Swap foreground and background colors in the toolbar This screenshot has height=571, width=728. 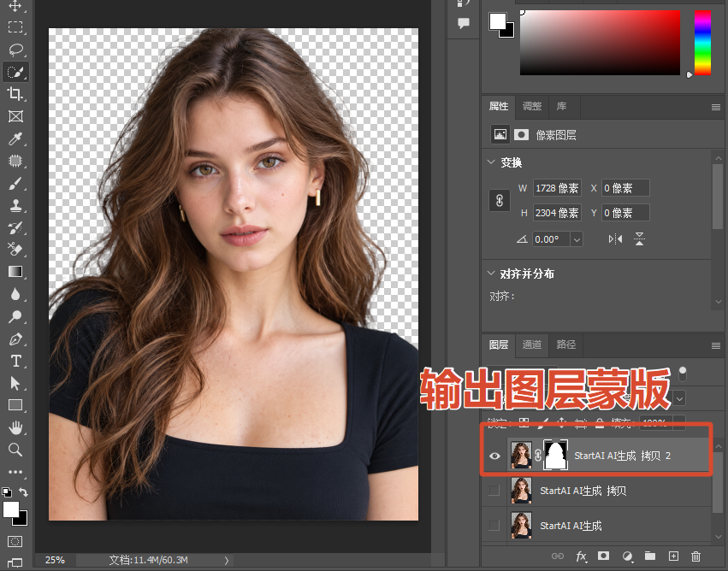click(23, 492)
